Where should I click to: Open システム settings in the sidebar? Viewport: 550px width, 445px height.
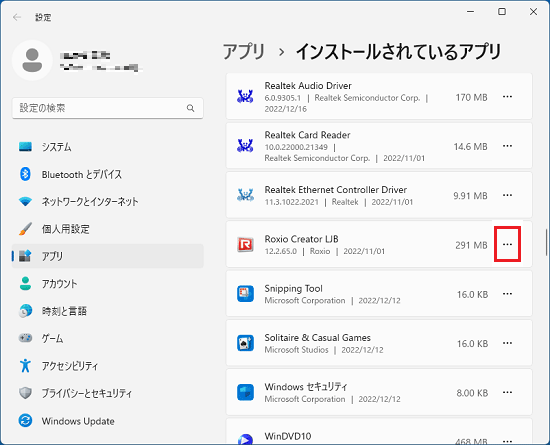[x=108, y=147]
